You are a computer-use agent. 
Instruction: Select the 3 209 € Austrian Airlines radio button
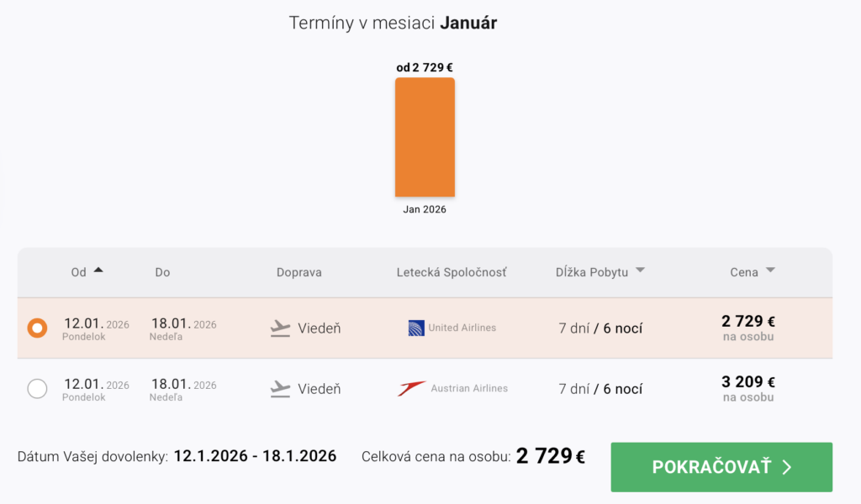click(38, 389)
